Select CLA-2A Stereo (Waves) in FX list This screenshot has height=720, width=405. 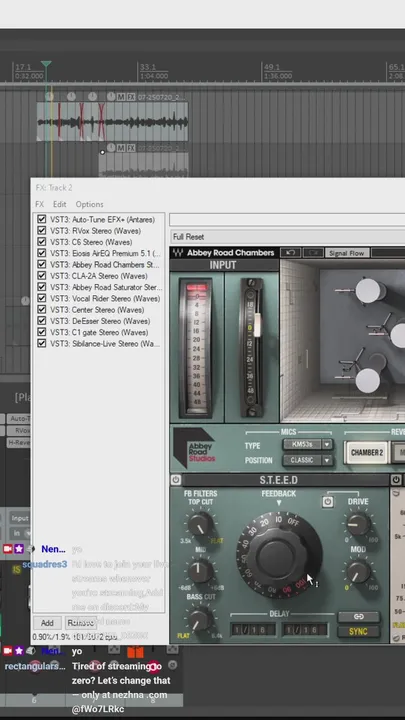click(x=98, y=276)
